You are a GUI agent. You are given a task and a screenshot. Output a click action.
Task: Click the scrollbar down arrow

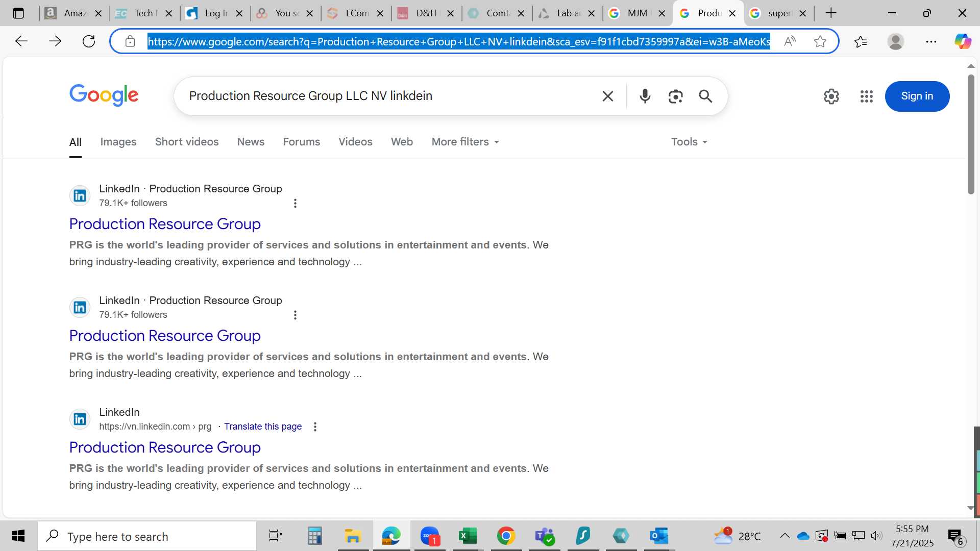pos(971,508)
